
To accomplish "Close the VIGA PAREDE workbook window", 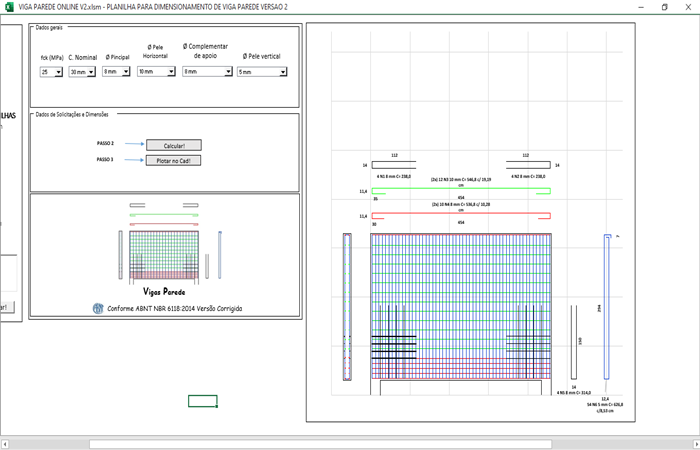I will (x=688, y=6).
